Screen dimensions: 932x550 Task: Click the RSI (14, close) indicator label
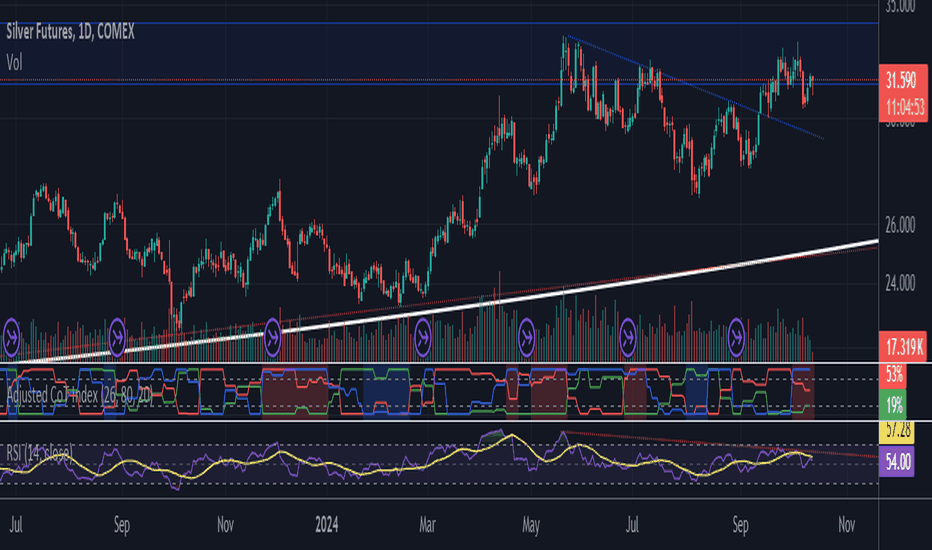click(x=39, y=453)
